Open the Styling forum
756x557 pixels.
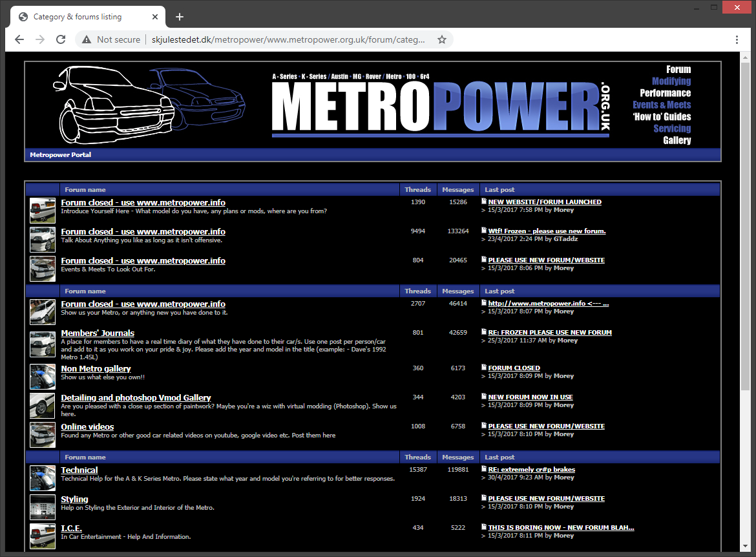tap(74, 499)
